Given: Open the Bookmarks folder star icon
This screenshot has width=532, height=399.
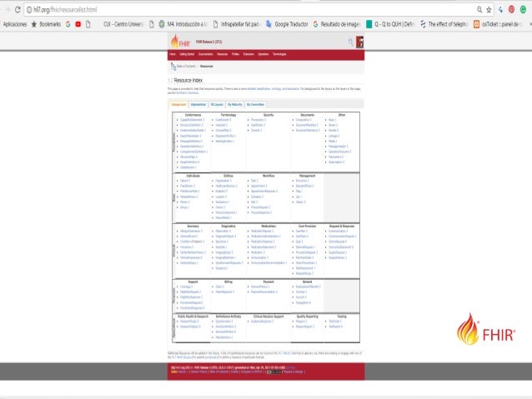Looking at the screenshot, I should 34,24.
